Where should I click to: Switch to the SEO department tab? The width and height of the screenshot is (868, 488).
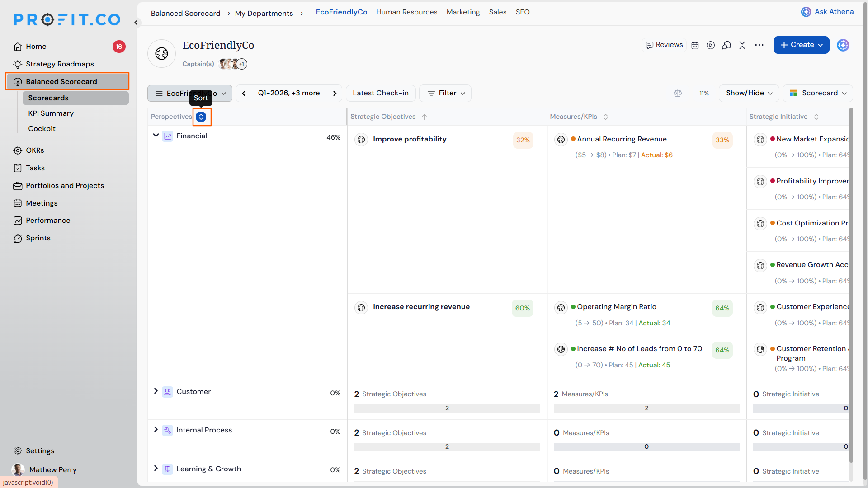click(x=523, y=12)
